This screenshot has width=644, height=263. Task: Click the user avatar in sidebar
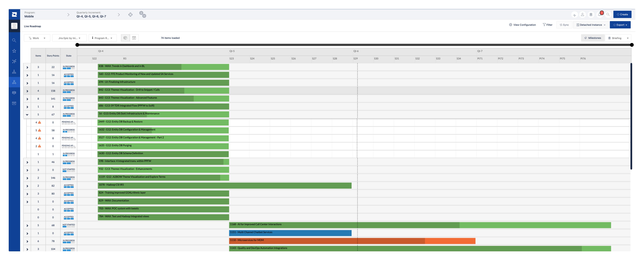[14, 26]
